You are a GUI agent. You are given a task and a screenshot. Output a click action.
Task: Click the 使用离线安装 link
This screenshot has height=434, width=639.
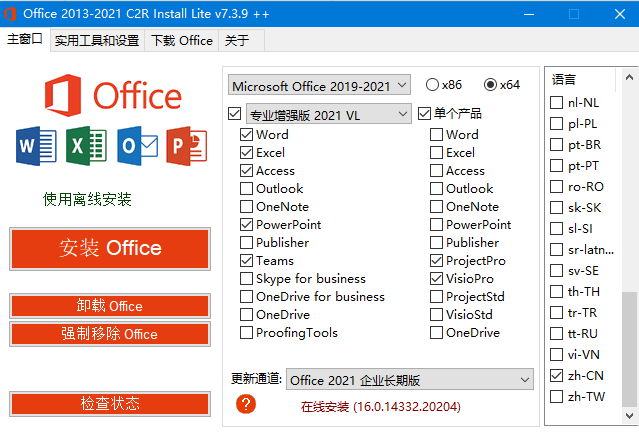coord(87,199)
